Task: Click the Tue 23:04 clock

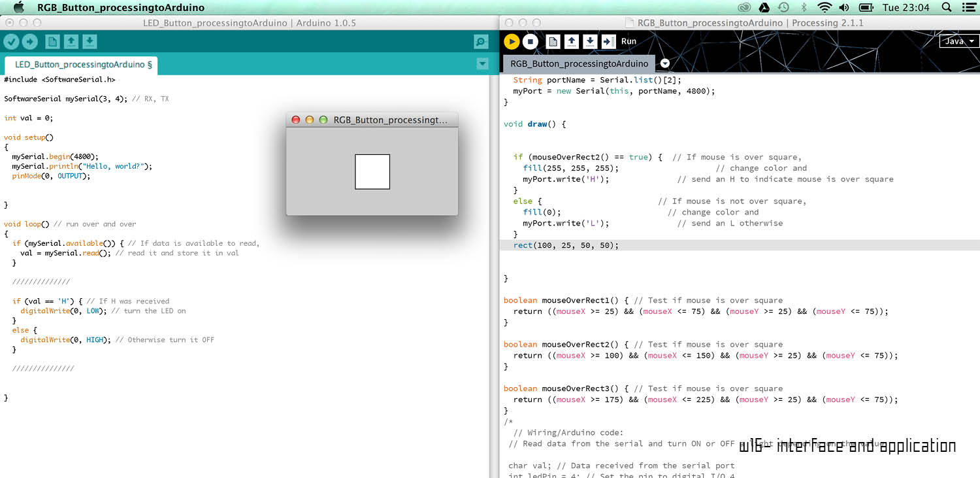Action: click(906, 8)
